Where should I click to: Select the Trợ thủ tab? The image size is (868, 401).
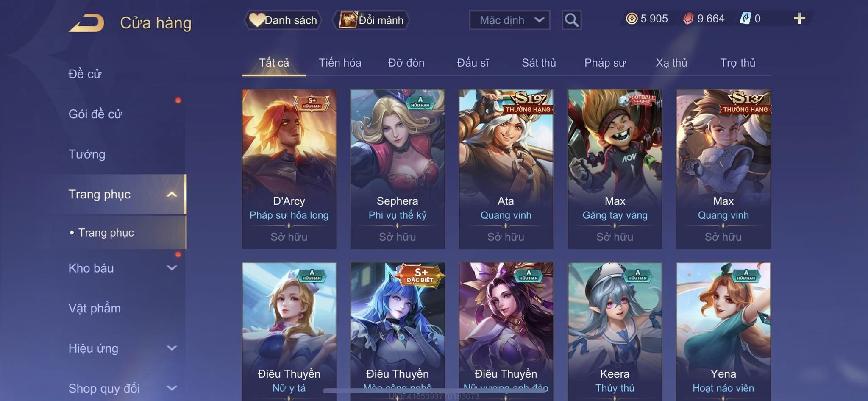(738, 63)
